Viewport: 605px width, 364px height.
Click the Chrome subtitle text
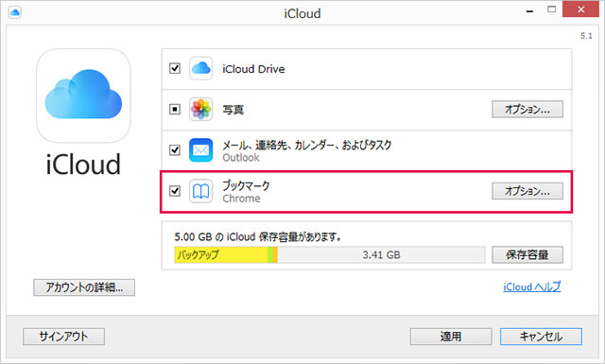pos(242,199)
